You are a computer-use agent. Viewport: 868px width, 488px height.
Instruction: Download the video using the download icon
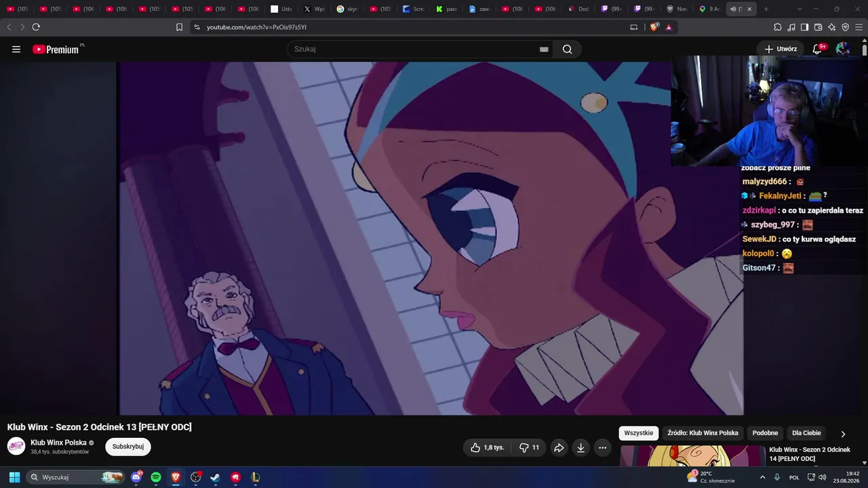point(580,447)
